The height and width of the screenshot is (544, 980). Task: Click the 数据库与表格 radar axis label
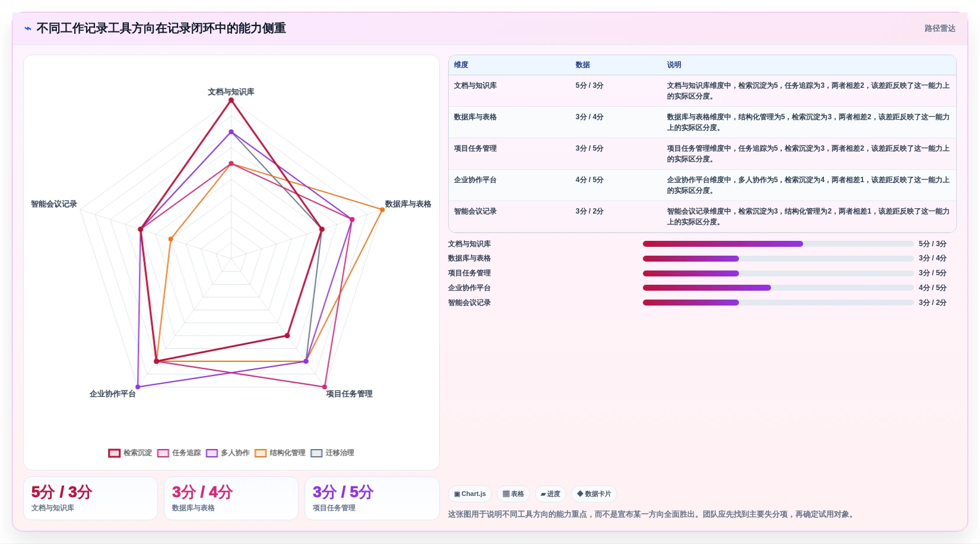click(x=408, y=204)
